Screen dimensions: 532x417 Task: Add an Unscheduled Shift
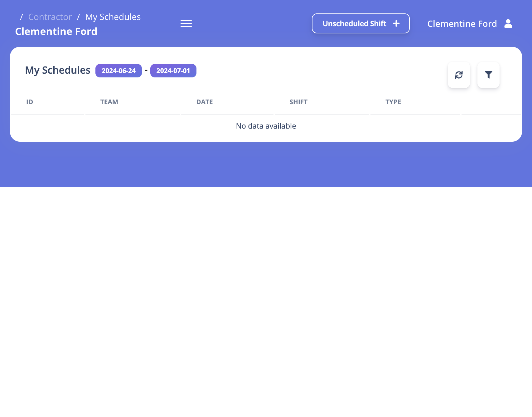click(361, 23)
